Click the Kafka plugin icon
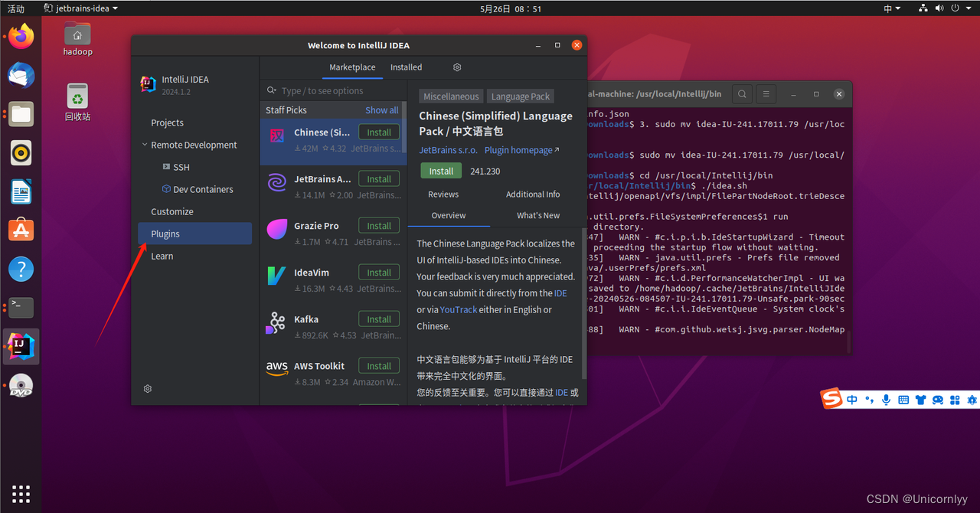980x513 pixels. point(276,323)
